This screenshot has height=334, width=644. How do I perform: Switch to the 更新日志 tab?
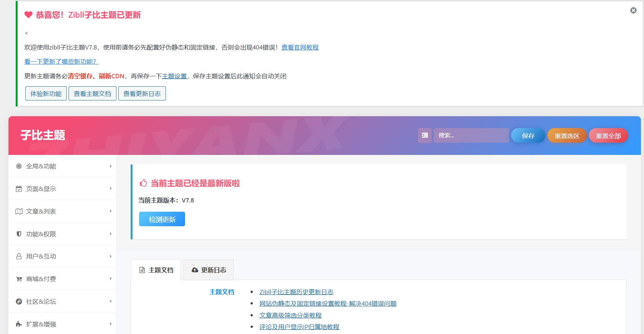click(x=209, y=270)
